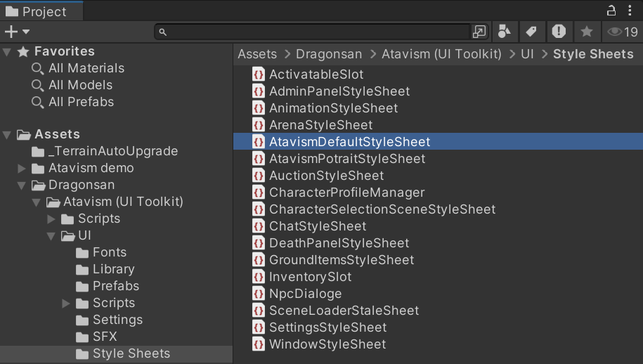643x364 pixels.
Task: Click the ChatStyleSheet file icon
Action: [x=259, y=226]
